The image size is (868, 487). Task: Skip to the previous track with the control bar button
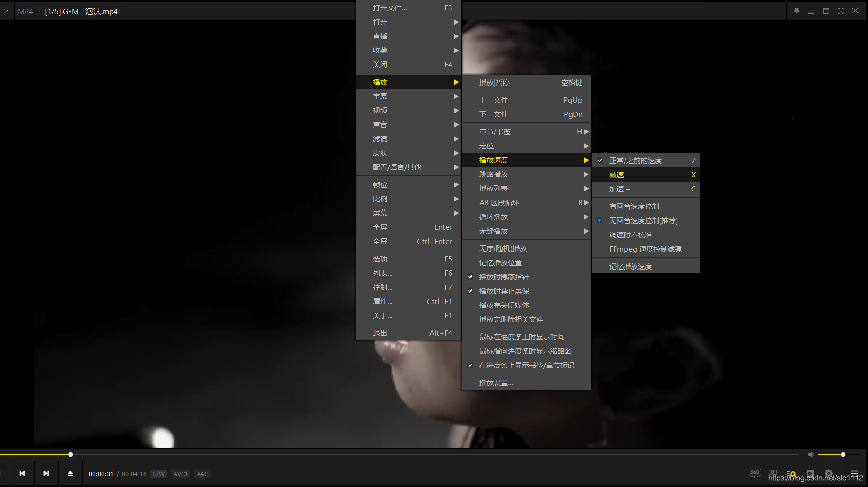22,473
